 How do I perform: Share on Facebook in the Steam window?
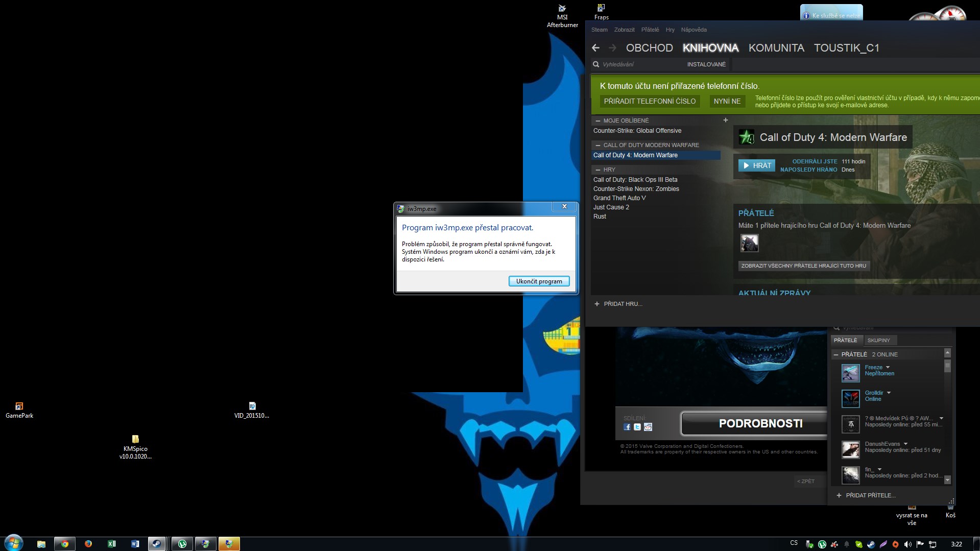point(627,427)
